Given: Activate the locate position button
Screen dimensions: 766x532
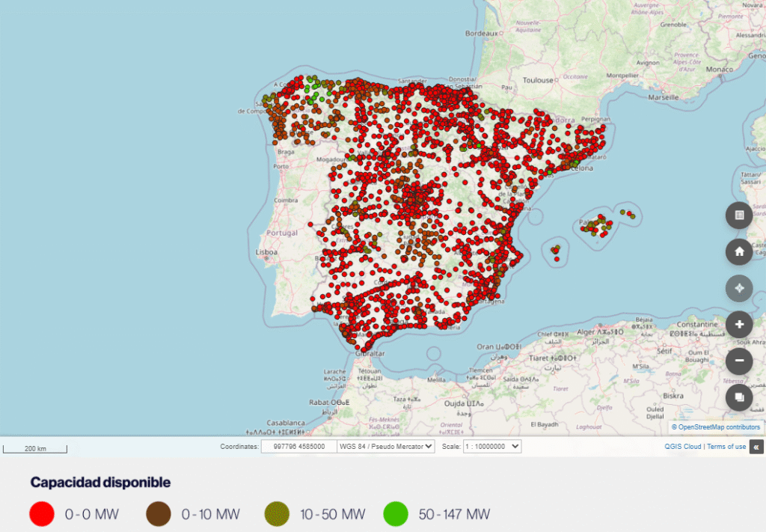Looking at the screenshot, I should (x=739, y=288).
